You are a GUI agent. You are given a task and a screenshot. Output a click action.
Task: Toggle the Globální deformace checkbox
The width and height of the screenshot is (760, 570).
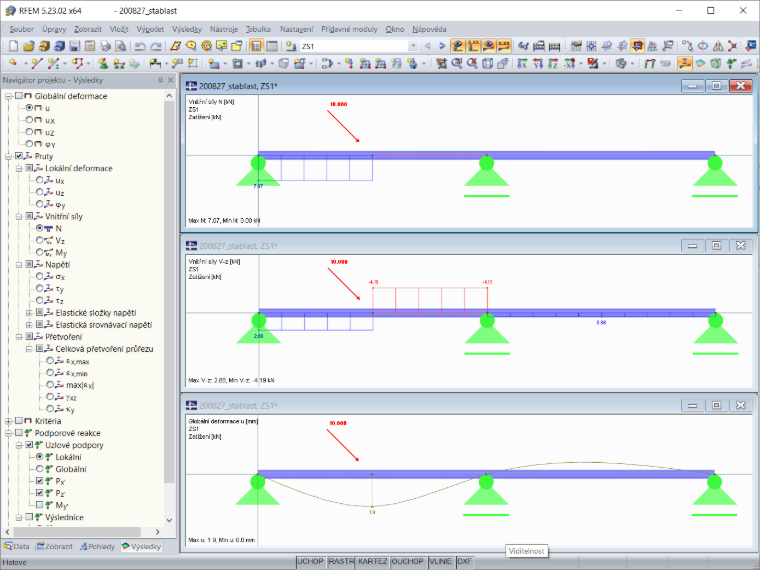[19, 95]
